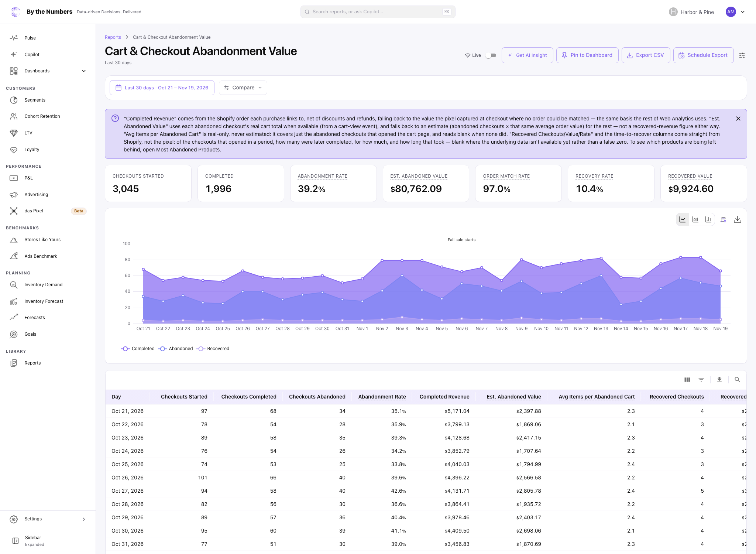Open account menu chevron
This screenshot has width=756, height=554.
point(743,12)
